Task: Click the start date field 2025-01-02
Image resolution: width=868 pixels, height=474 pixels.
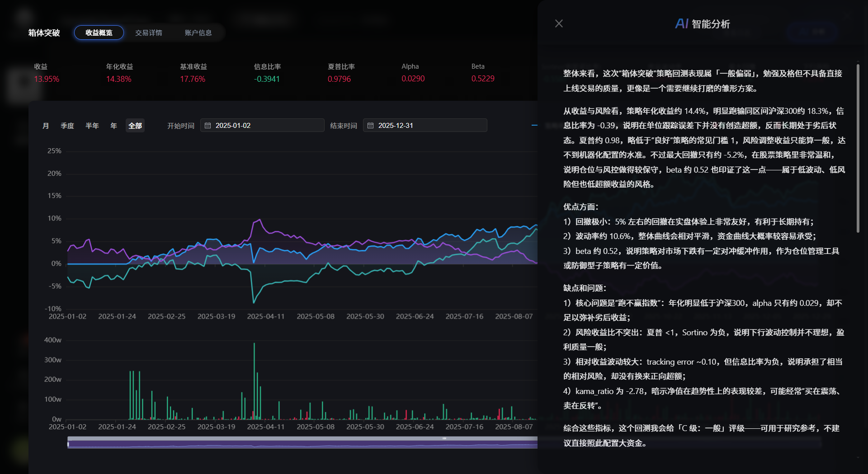Action: [x=262, y=125]
